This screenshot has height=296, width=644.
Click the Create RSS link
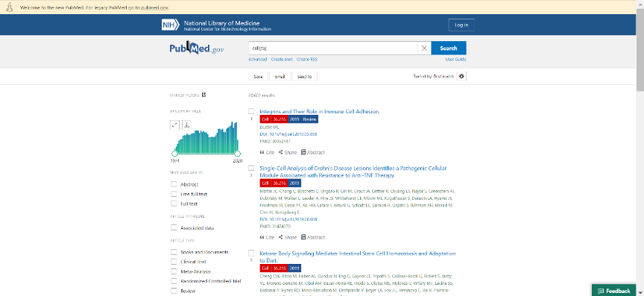pos(307,59)
